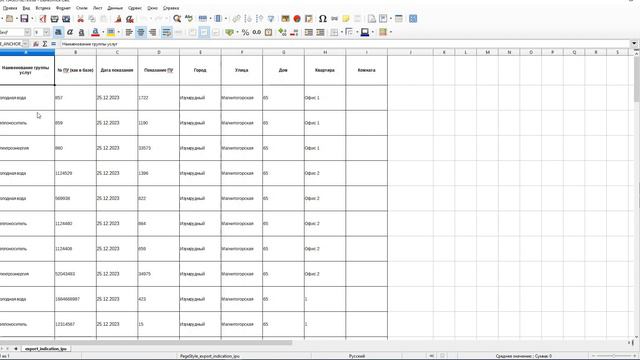
Task: Open the Данные menu
Action: 115,8
